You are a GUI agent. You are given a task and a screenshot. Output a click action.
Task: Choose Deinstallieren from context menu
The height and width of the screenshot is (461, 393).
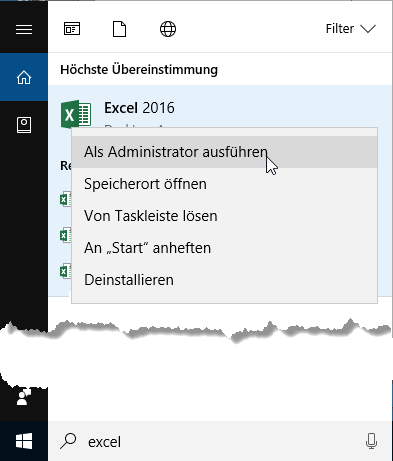(x=224, y=280)
